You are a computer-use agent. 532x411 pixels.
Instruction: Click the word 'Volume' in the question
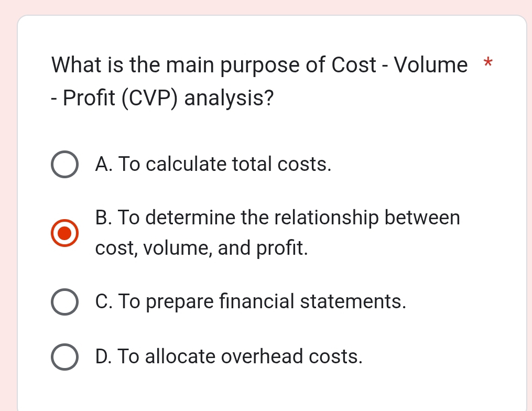pyautogui.click(x=430, y=65)
